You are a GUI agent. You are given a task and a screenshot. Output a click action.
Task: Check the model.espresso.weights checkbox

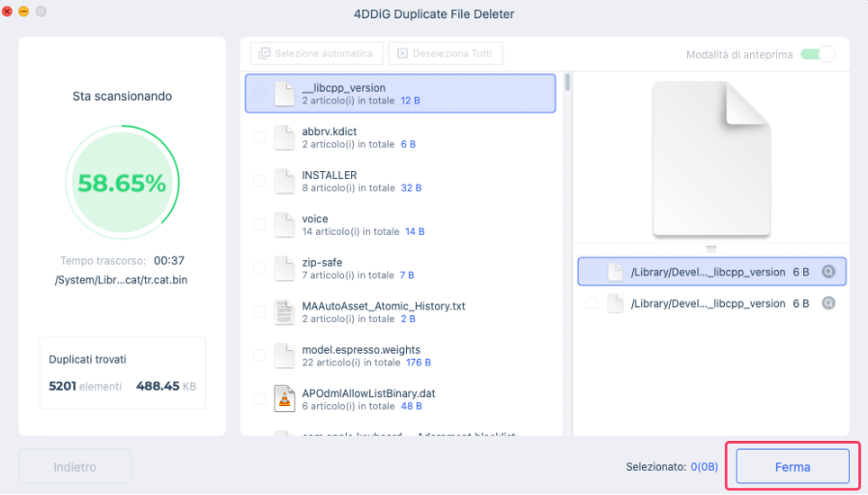click(x=259, y=355)
